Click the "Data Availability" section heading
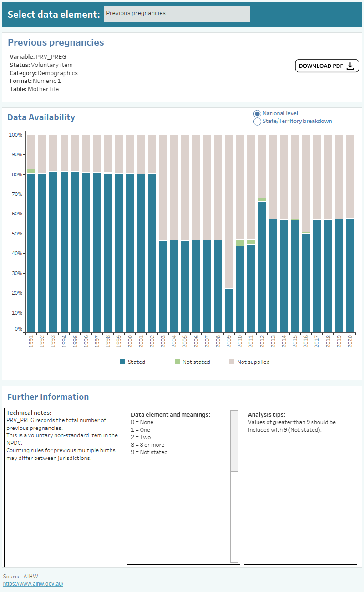 coord(41,117)
